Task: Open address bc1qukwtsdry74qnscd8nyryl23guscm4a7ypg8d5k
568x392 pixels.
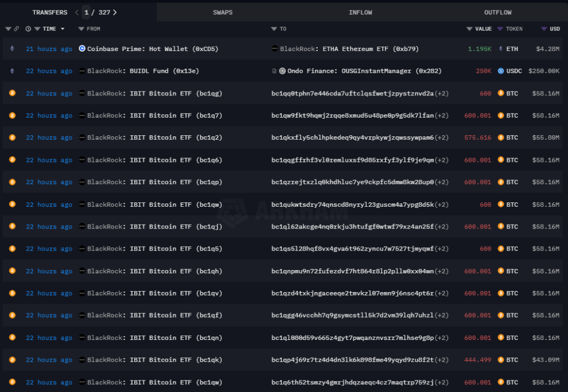Action: (352, 205)
